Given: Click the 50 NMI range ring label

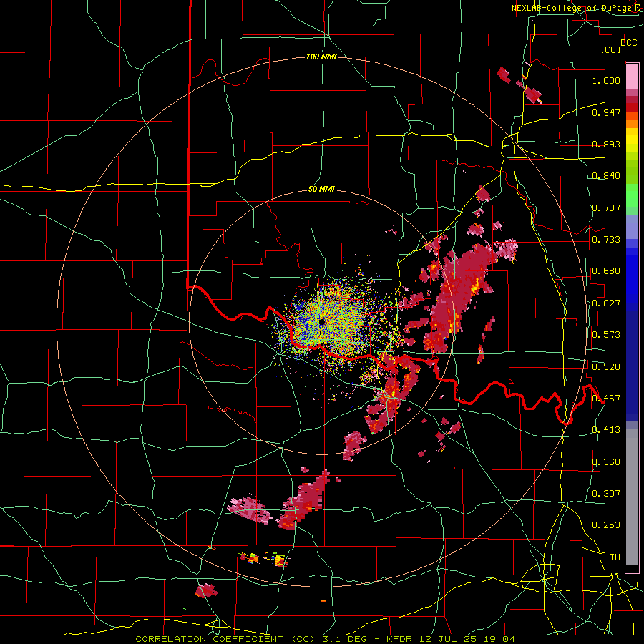Looking at the screenshot, I should 321,190.
